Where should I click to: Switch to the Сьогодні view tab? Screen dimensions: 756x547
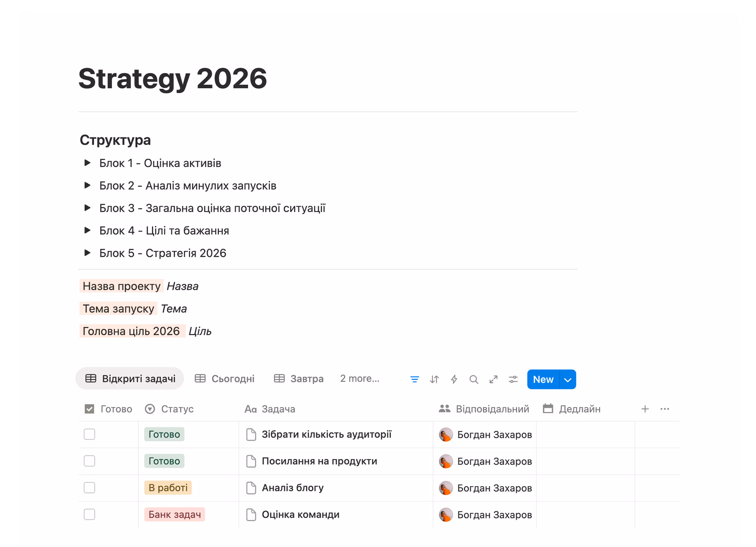(x=225, y=378)
